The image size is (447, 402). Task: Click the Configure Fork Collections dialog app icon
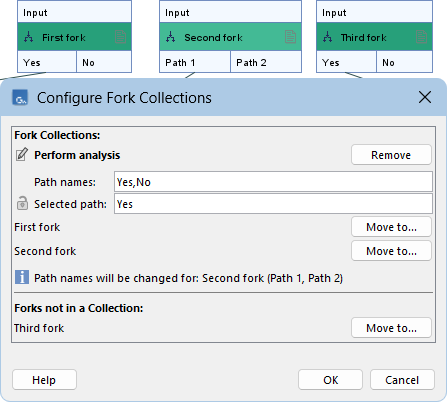20,98
